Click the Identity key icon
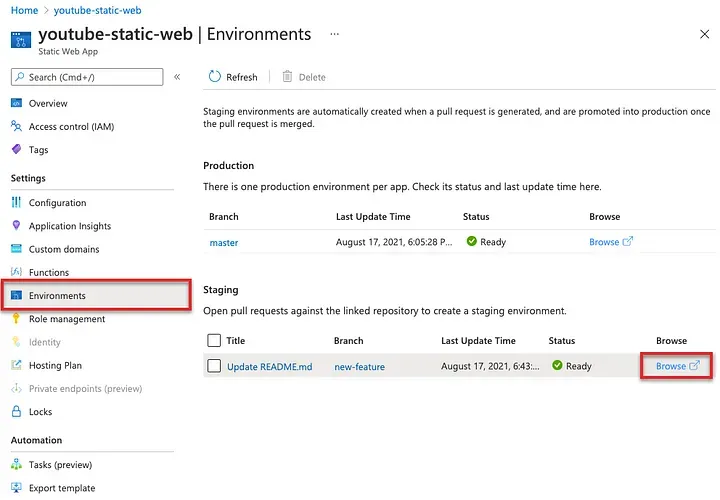The height and width of the screenshot is (500, 720). point(17,342)
